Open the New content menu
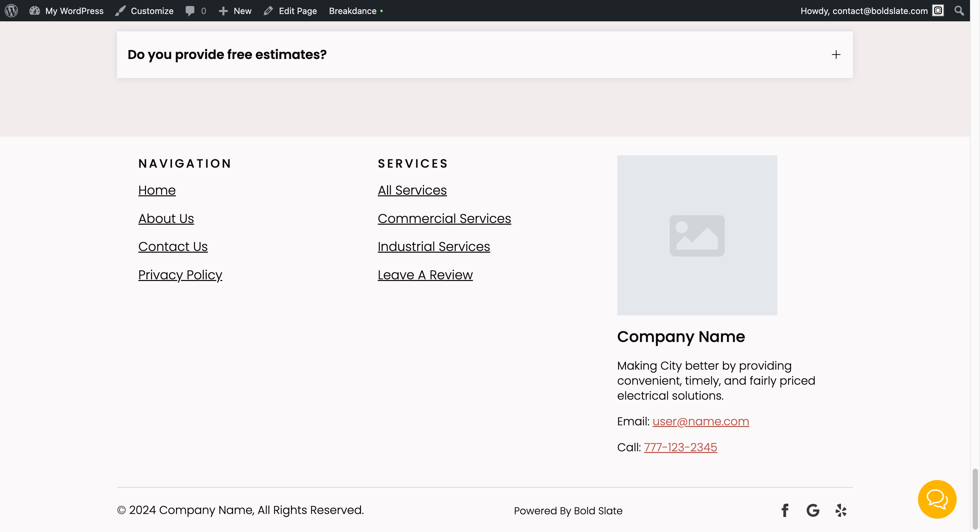The image size is (980, 532). tap(235, 11)
